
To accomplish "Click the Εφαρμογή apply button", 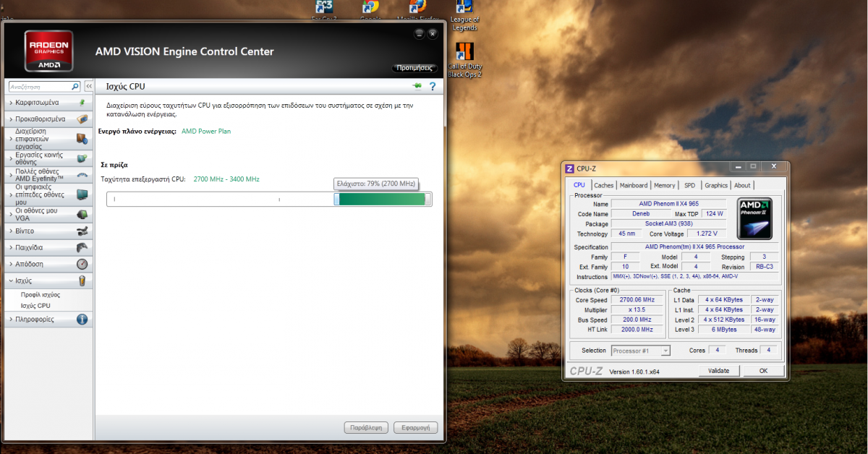I will 416,427.
